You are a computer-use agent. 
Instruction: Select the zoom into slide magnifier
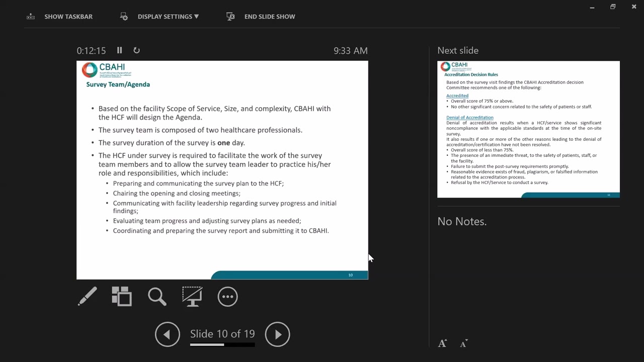pyautogui.click(x=157, y=296)
